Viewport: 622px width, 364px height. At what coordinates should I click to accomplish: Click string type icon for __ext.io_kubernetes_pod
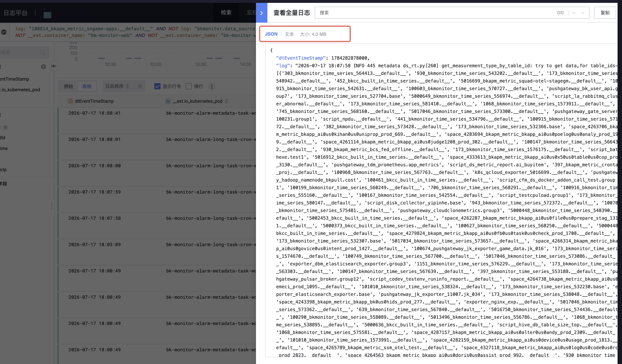pos(168,101)
